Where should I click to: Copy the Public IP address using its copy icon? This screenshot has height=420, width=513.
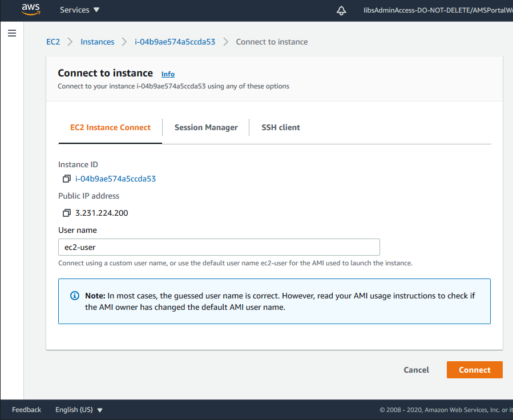(x=67, y=213)
